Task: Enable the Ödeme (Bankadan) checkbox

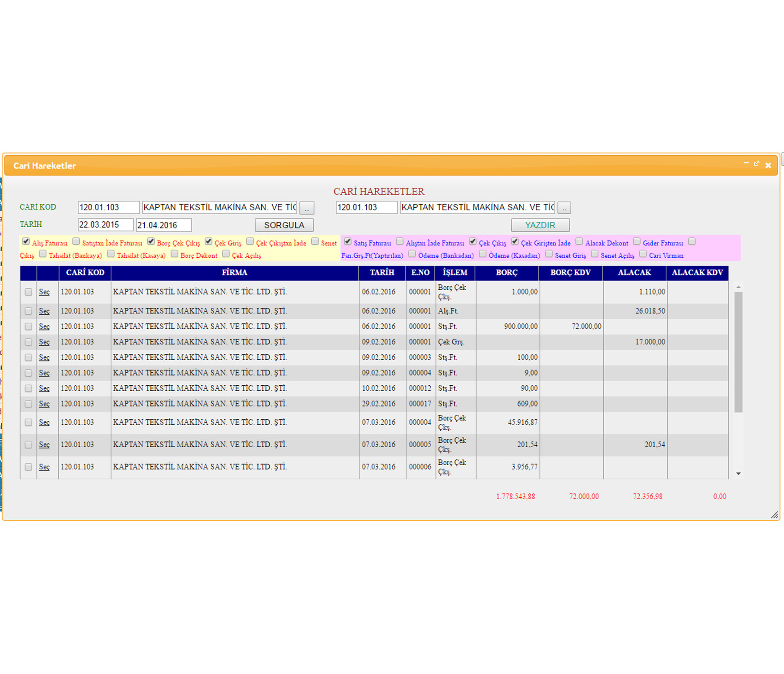Action: 412,253
